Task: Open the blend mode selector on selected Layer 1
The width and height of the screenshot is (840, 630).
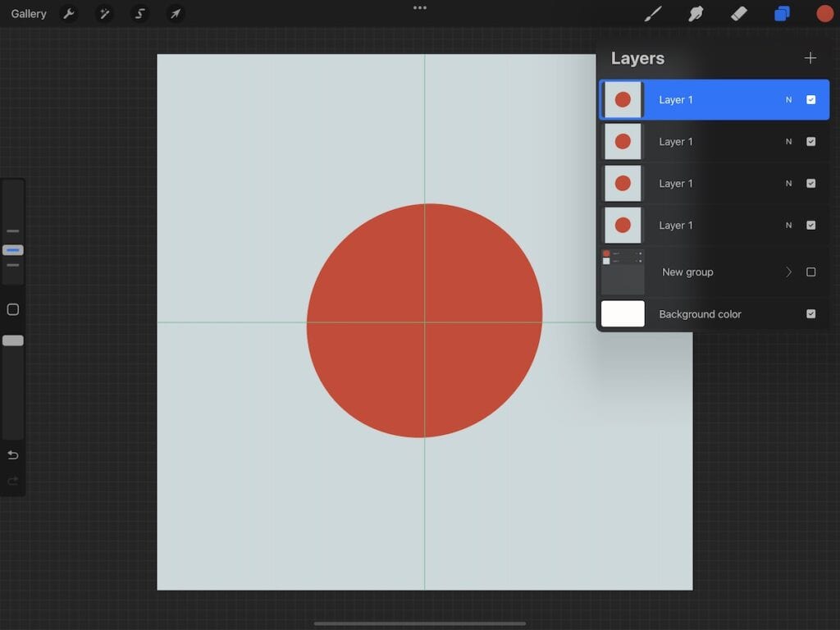Action: pyautogui.click(x=787, y=99)
